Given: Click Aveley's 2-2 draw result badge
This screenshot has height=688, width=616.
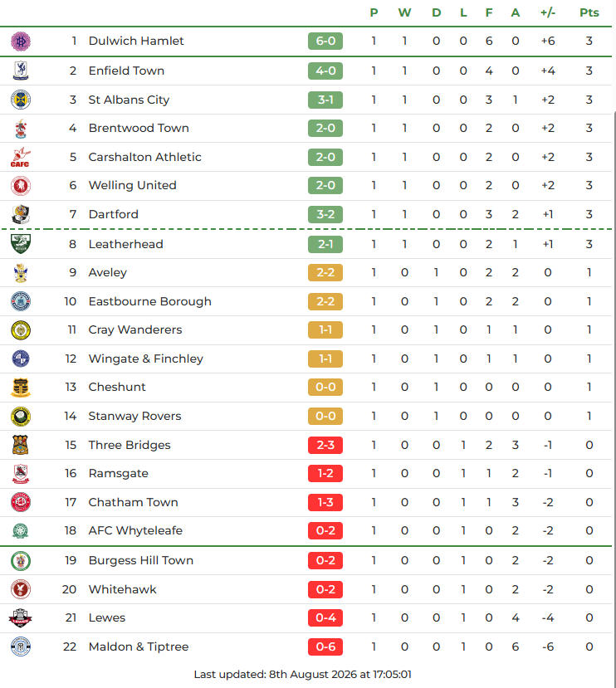Looking at the screenshot, I should 325,273.
